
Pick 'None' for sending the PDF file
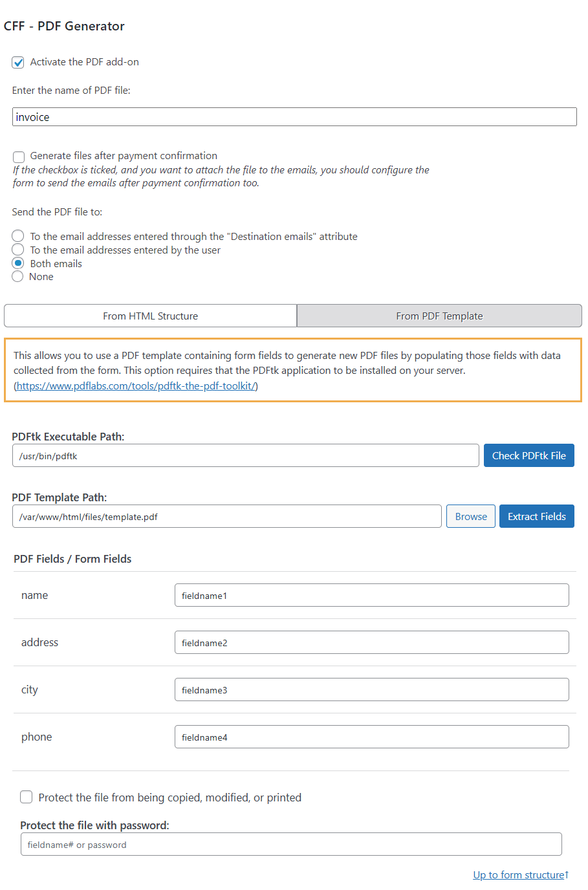(x=17, y=276)
